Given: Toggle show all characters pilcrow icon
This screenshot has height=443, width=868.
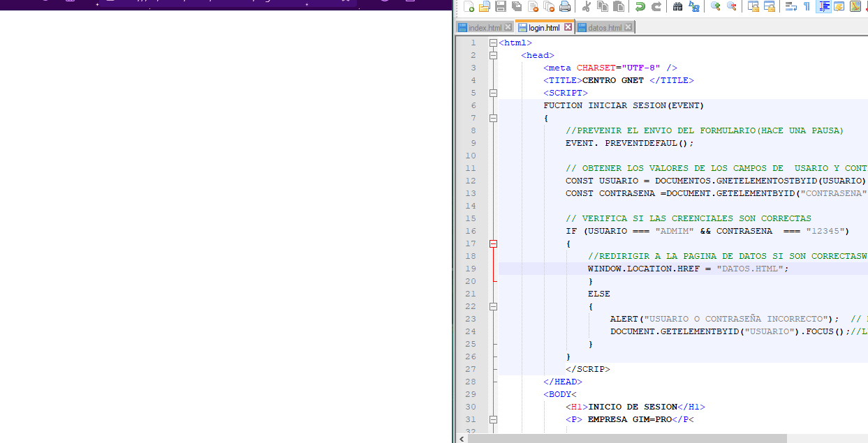Looking at the screenshot, I should [x=807, y=7].
